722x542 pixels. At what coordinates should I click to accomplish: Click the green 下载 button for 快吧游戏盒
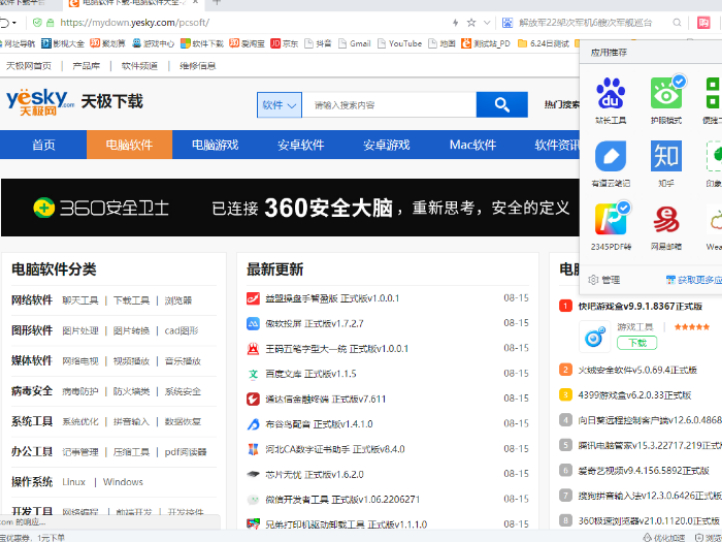click(637, 343)
